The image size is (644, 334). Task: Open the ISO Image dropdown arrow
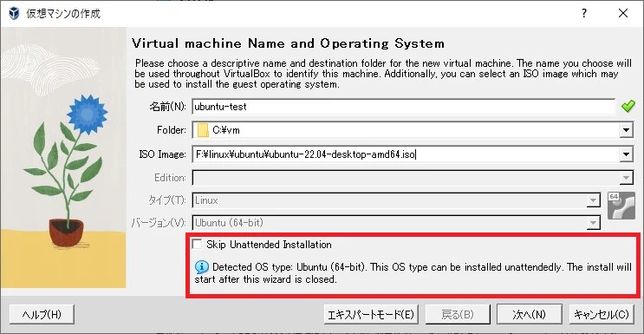[x=626, y=154]
